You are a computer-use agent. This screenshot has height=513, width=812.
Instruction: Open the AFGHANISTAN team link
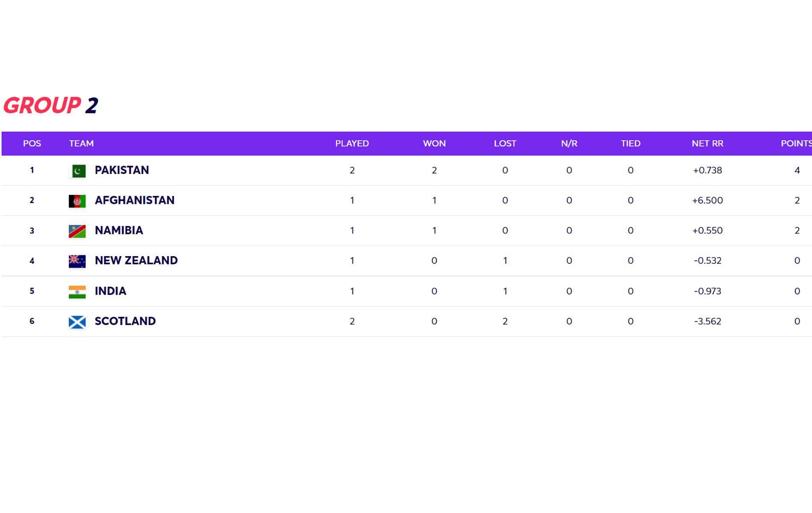[135, 200]
